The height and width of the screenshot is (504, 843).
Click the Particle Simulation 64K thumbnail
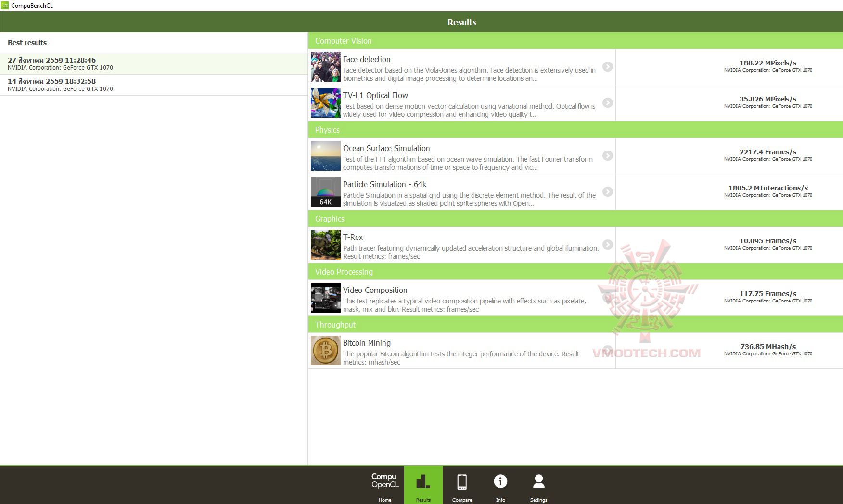point(326,192)
